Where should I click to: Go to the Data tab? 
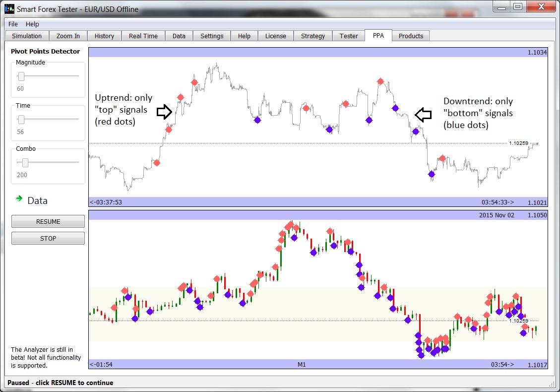click(179, 36)
